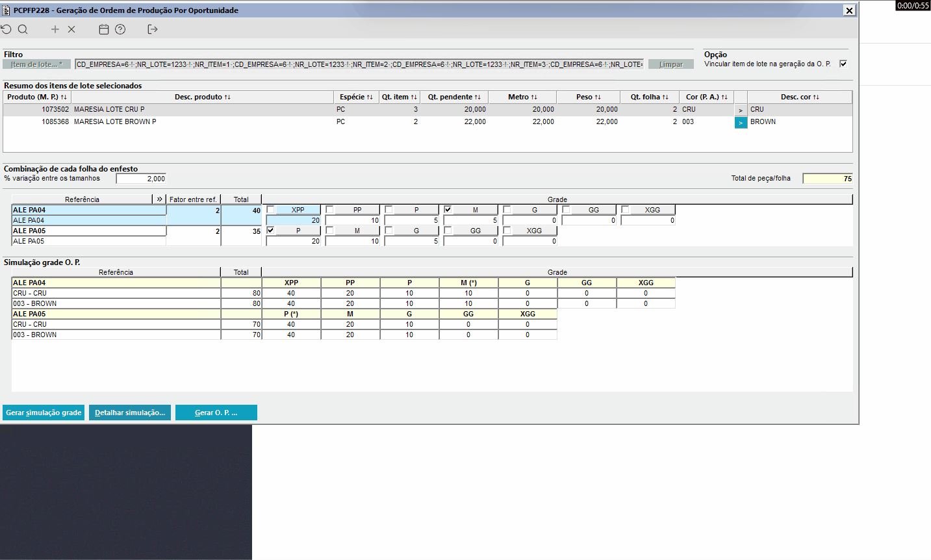
Task: Click the 'Total de peça/folha' field
Action: tap(828, 179)
